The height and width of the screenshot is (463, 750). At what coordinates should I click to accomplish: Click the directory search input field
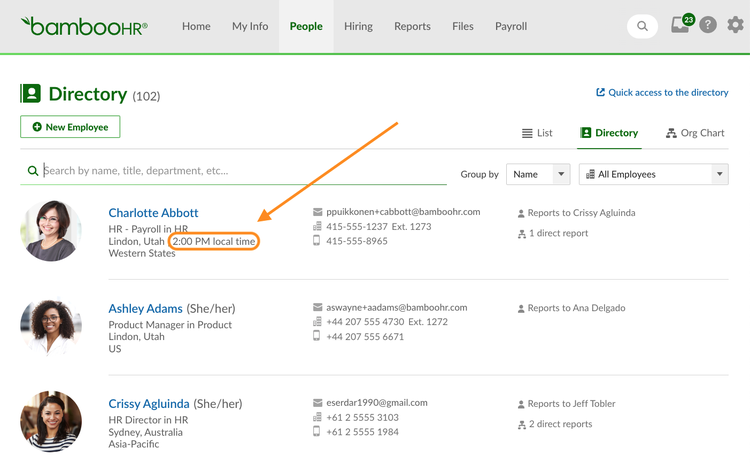point(233,171)
